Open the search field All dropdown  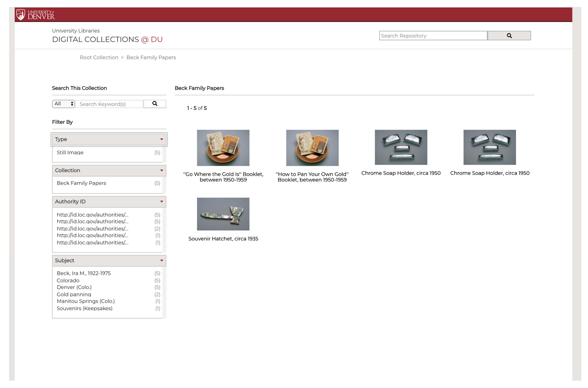(x=63, y=104)
